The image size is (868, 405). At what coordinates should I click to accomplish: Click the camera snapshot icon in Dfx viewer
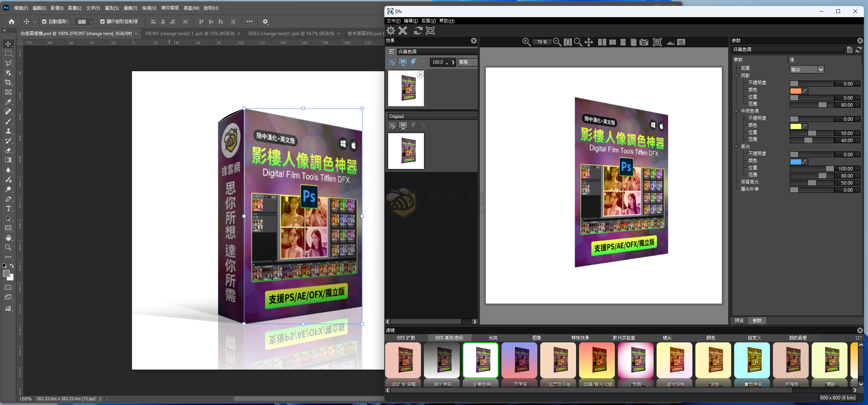pyautogui.click(x=644, y=42)
